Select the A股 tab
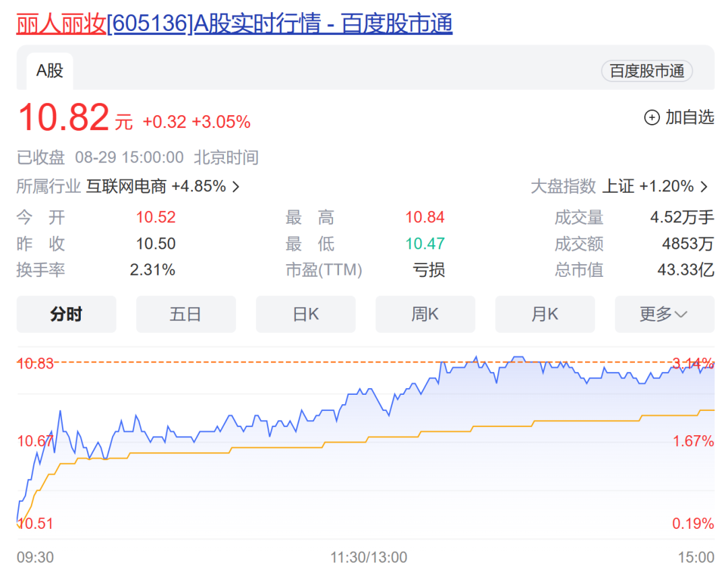The height and width of the screenshot is (572, 728). coord(50,71)
